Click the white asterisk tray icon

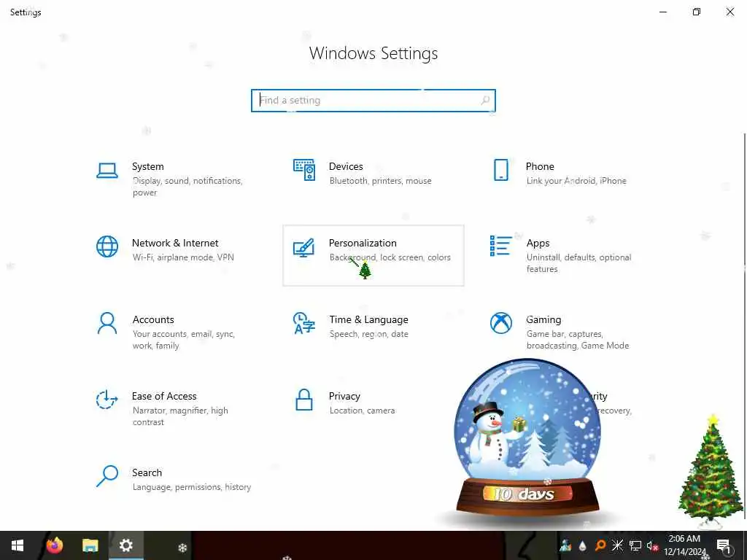coord(617,545)
